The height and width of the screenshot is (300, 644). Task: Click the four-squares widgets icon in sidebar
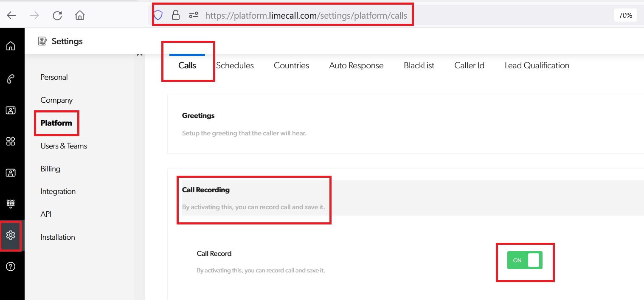[11, 141]
